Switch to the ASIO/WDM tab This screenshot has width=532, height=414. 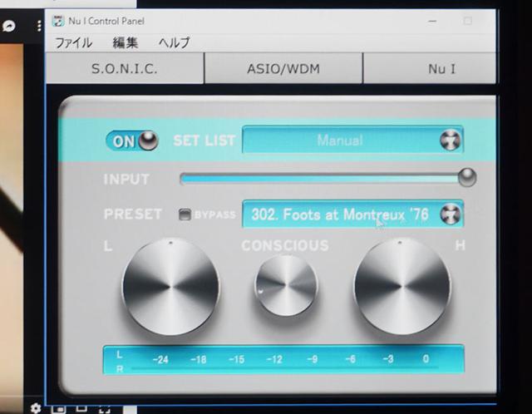(x=283, y=68)
